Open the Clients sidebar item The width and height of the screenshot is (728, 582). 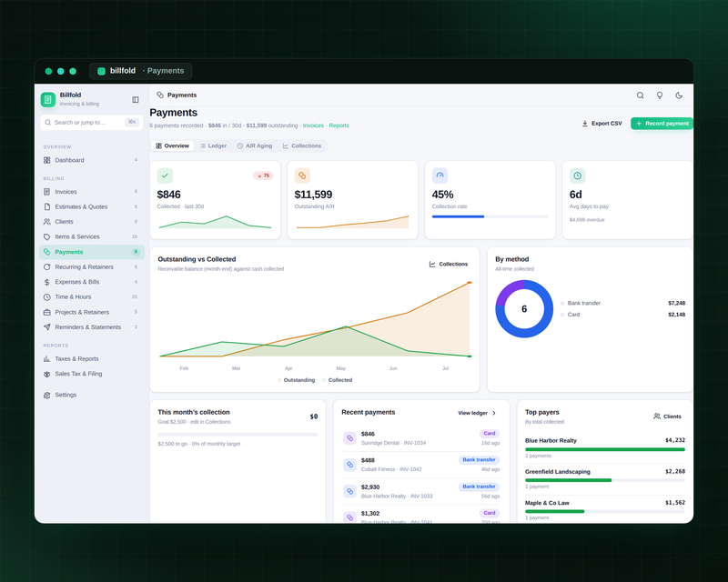click(x=92, y=221)
